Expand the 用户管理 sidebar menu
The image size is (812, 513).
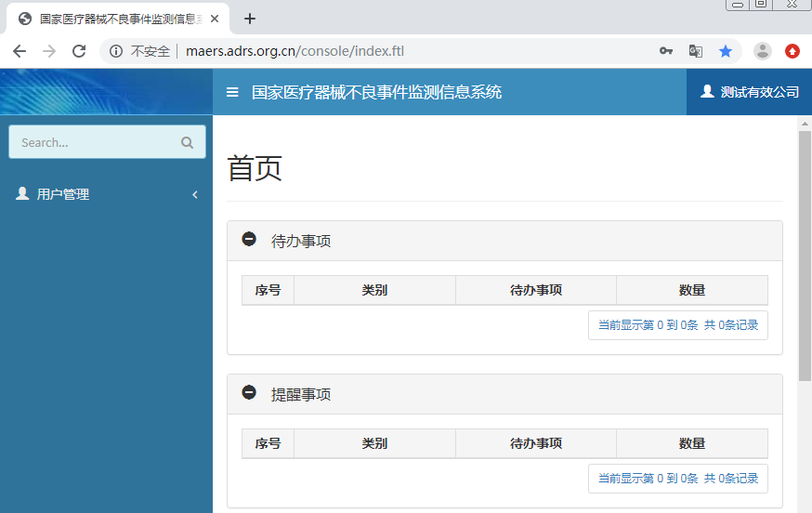pyautogui.click(x=106, y=194)
